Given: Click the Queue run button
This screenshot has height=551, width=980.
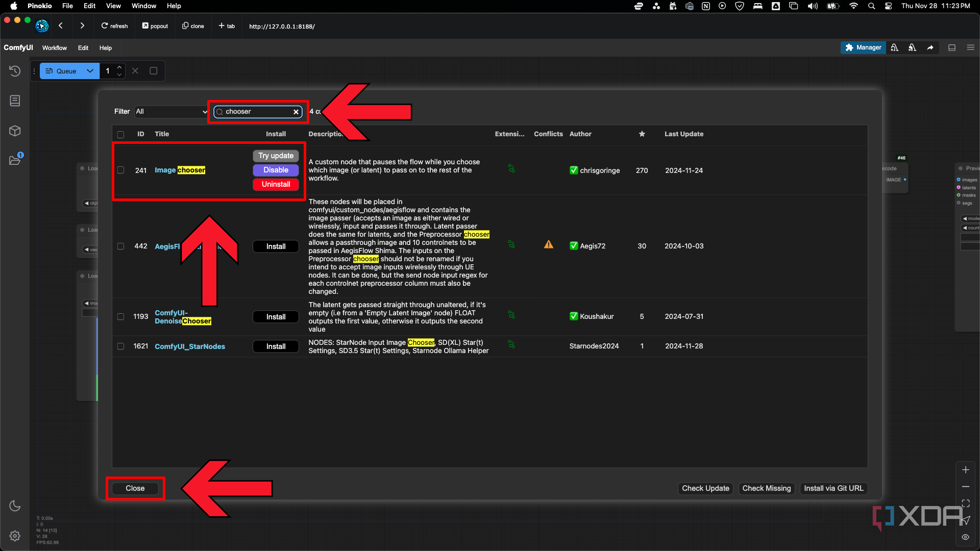Looking at the screenshot, I should point(61,71).
